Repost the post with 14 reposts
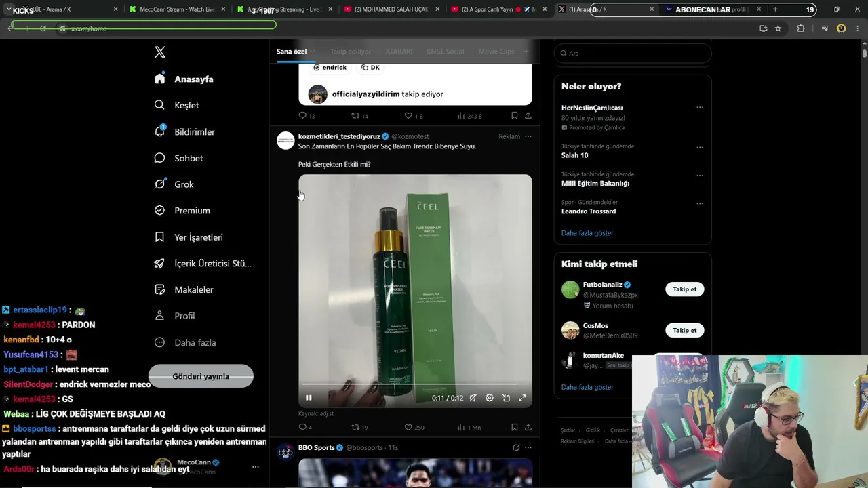868x488 pixels. tap(359, 116)
